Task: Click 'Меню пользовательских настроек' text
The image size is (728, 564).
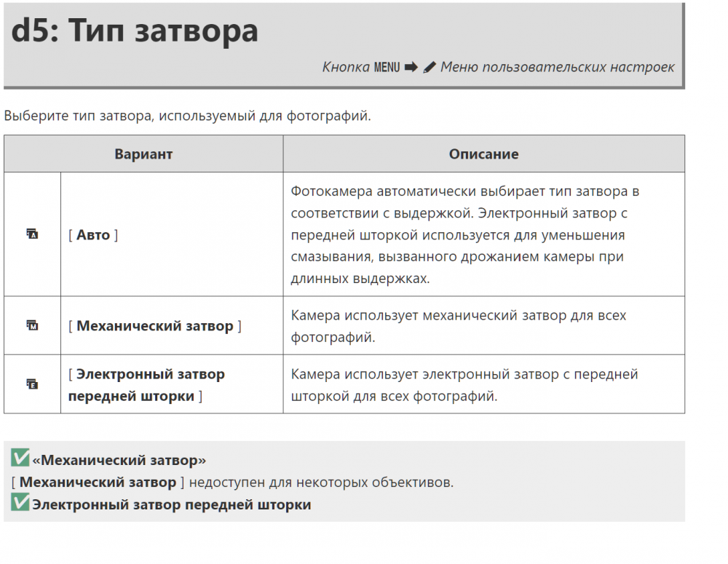Action: point(557,67)
